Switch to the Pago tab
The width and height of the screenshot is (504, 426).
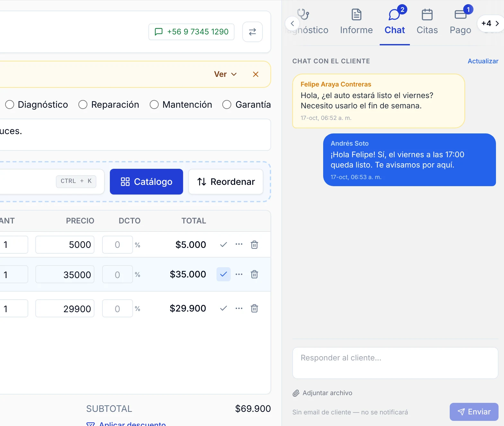[461, 22]
